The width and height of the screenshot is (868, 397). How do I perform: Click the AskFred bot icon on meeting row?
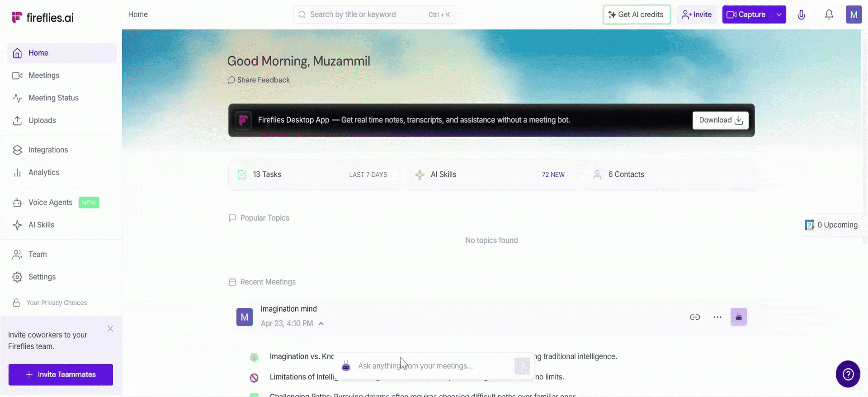pyautogui.click(x=739, y=317)
